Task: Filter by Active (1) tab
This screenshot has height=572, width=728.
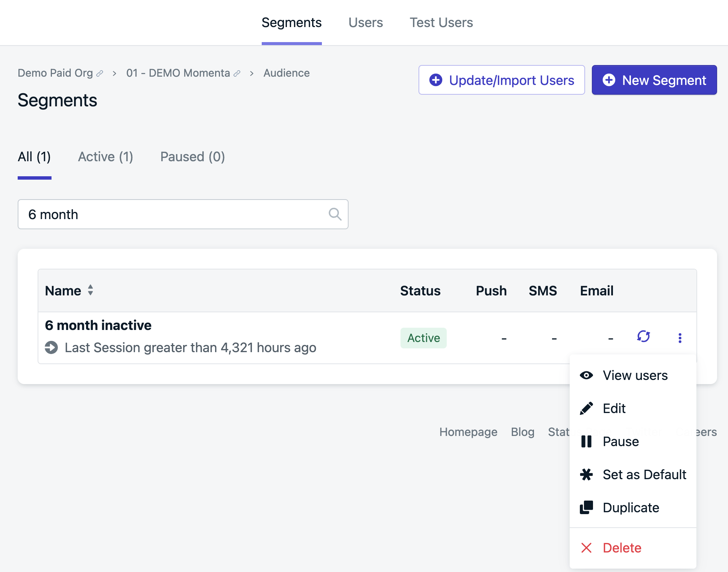Action: pyautogui.click(x=105, y=157)
